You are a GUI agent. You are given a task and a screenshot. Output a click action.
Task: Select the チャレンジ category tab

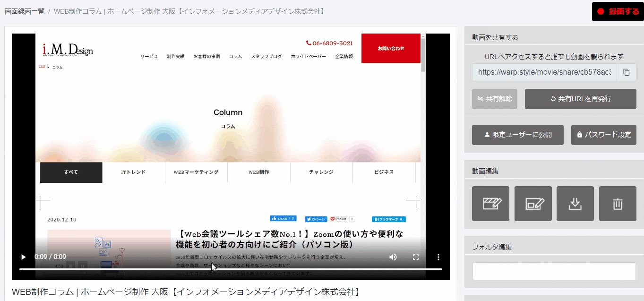pyautogui.click(x=321, y=172)
